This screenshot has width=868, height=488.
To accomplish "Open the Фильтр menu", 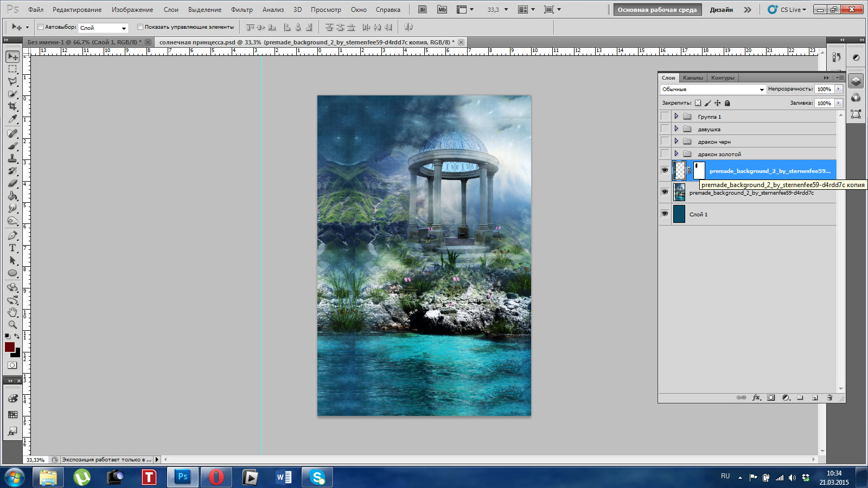I will 242,10.
